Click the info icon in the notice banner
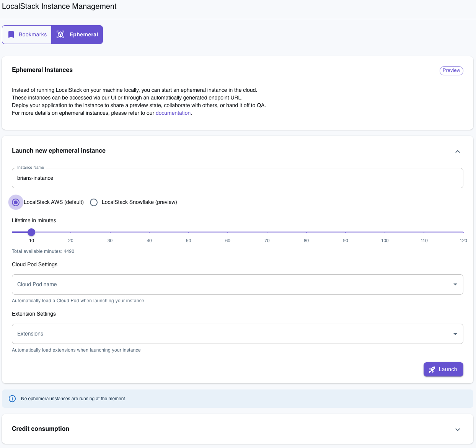Screen dimensions: 476x448 12,398
